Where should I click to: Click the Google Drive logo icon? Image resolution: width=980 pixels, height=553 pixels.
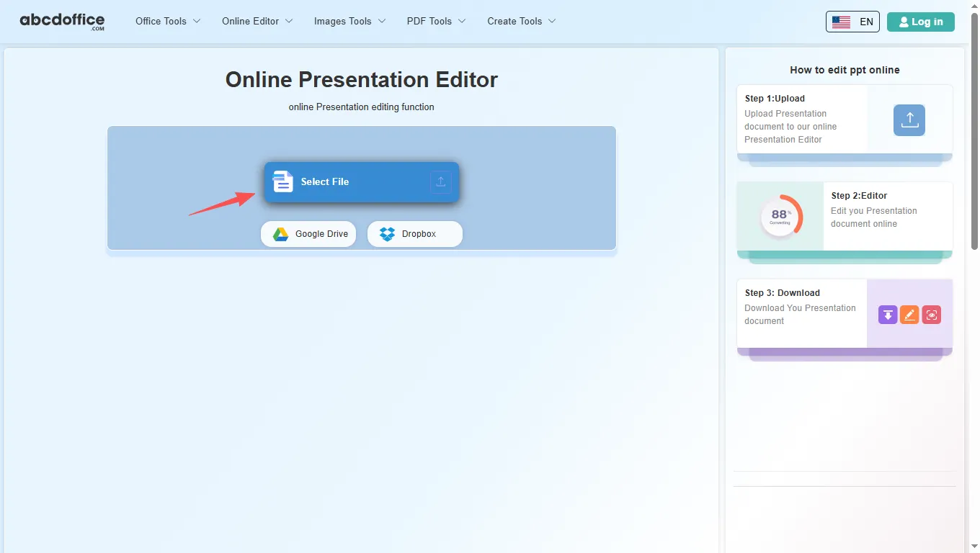click(280, 234)
